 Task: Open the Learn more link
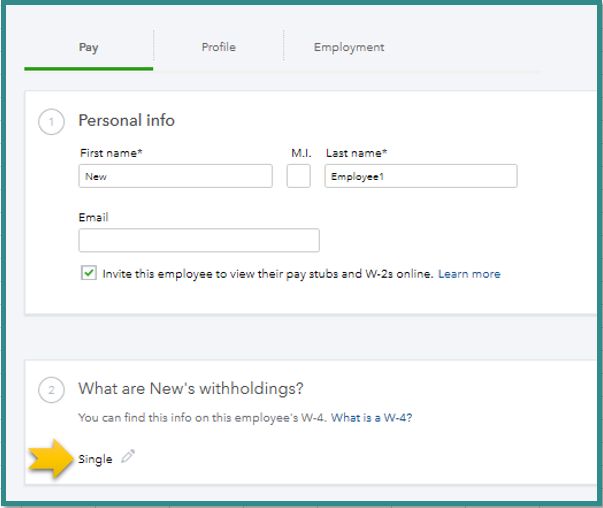click(x=469, y=274)
